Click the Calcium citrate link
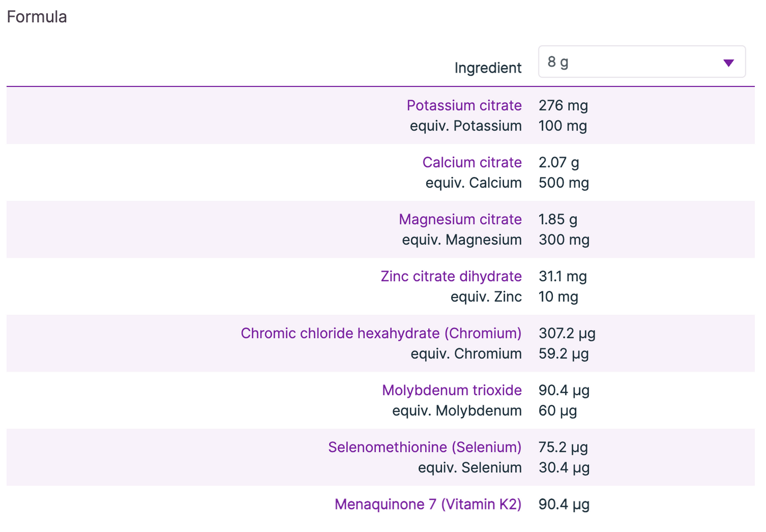This screenshot has height=532, width=766. click(472, 162)
